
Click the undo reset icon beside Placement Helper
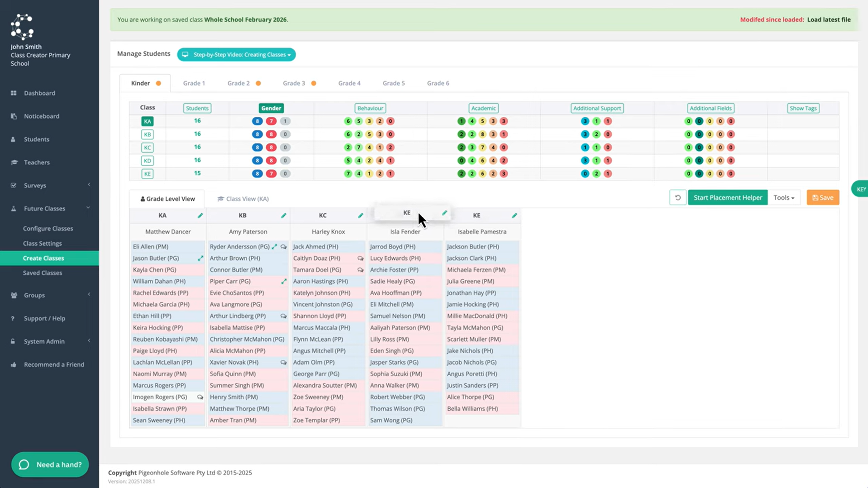(677, 198)
